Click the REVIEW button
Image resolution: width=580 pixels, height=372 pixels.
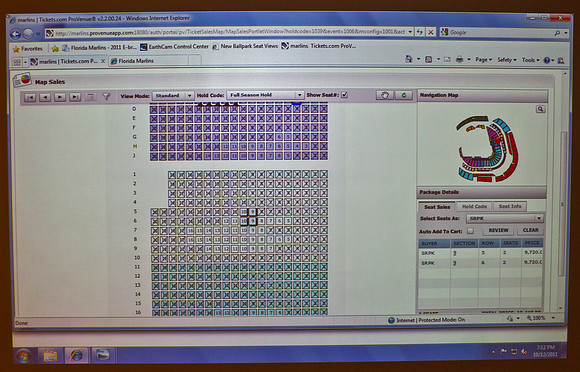pyautogui.click(x=498, y=230)
